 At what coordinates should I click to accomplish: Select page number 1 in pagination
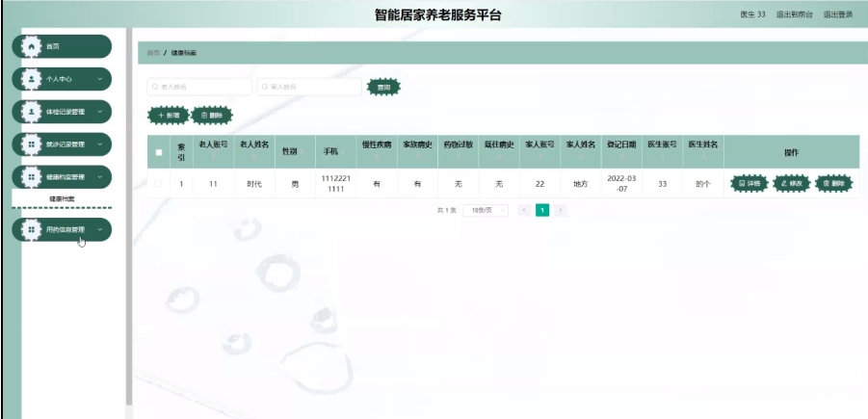tap(542, 210)
